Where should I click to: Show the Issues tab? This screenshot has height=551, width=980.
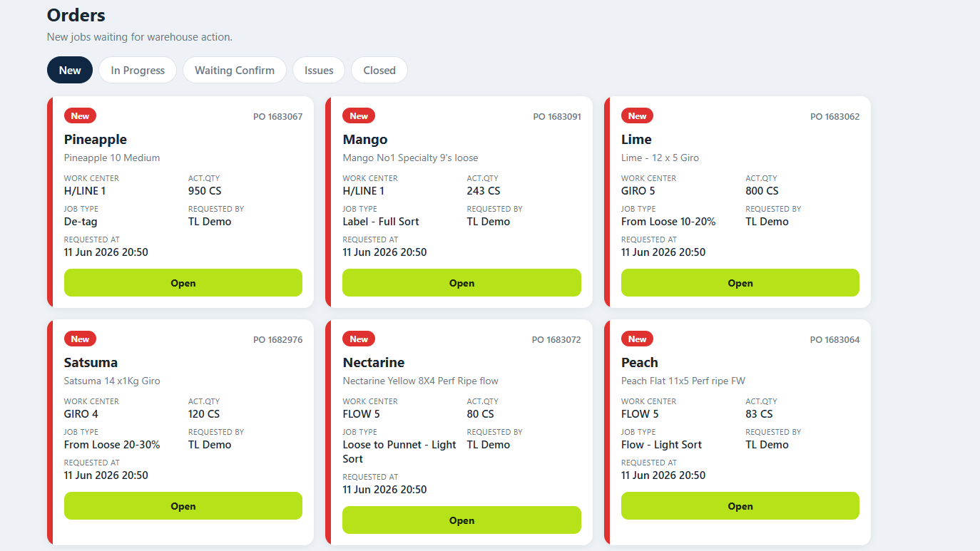click(319, 70)
